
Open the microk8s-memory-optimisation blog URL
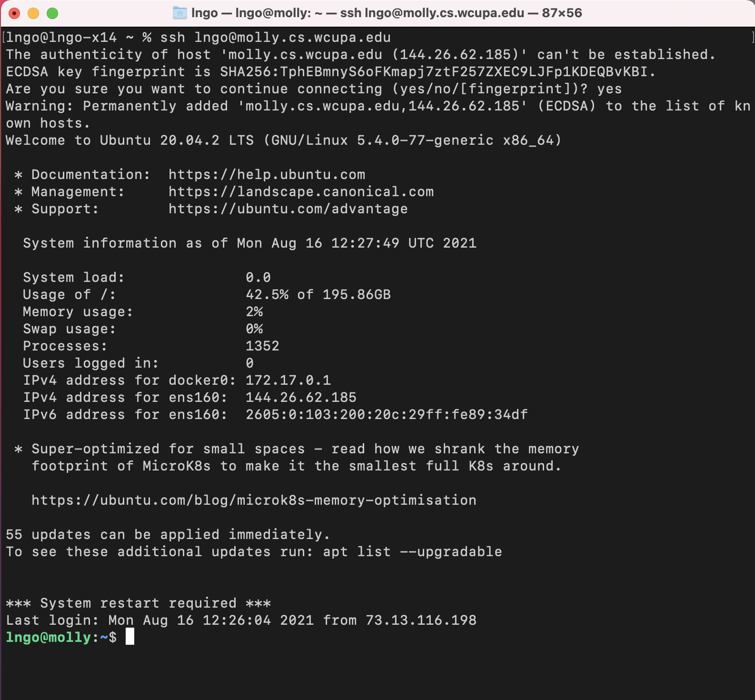point(254,500)
